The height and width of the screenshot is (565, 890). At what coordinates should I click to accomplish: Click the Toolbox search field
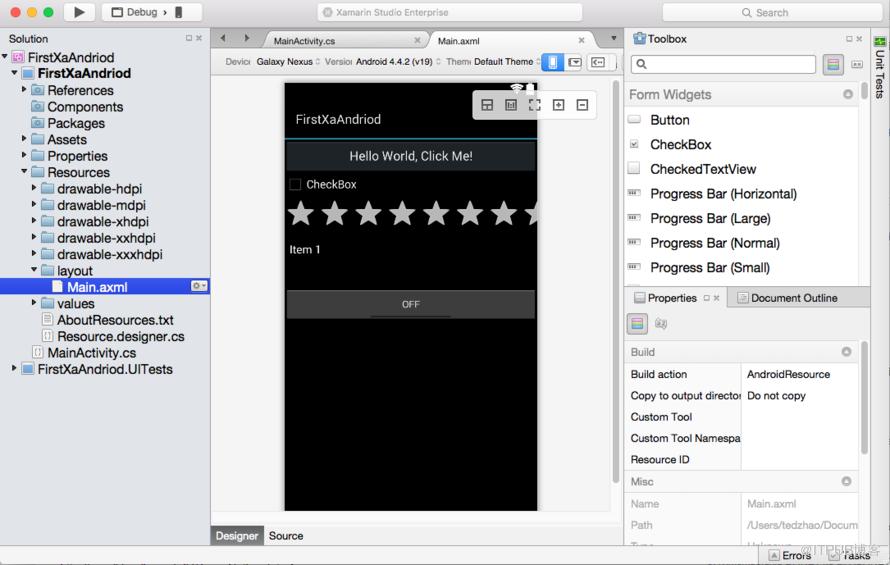(723, 64)
